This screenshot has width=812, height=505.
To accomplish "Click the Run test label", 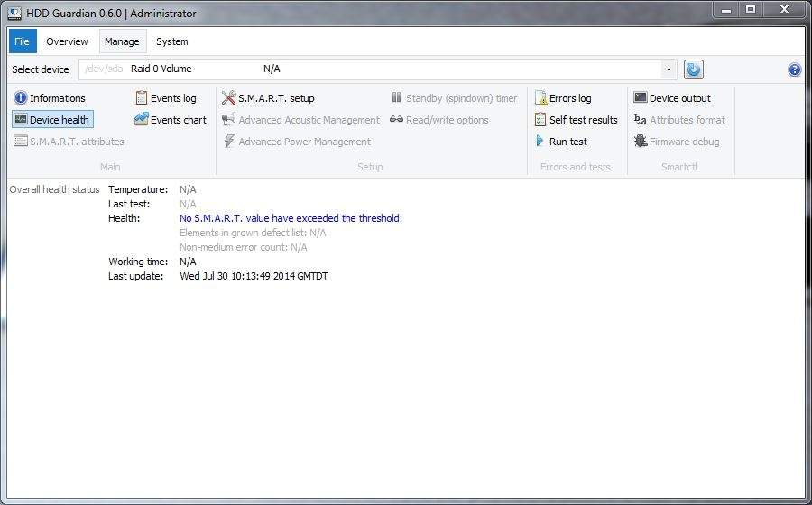I will point(568,142).
